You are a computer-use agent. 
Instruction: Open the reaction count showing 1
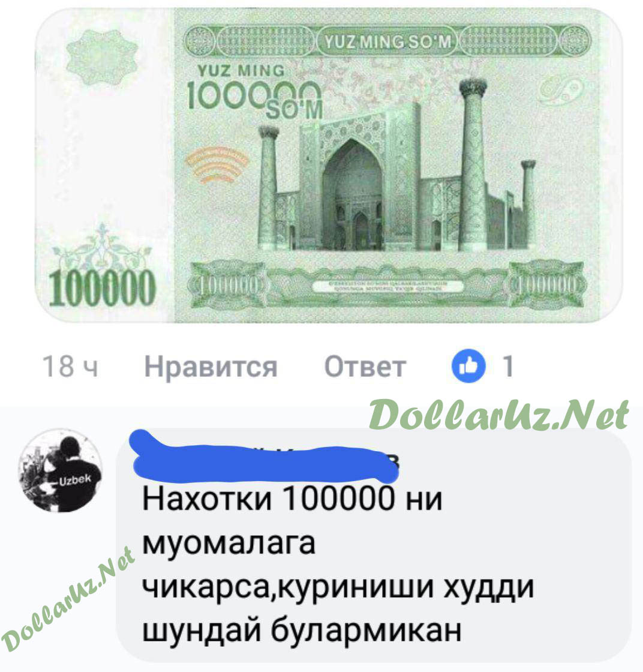click(507, 367)
